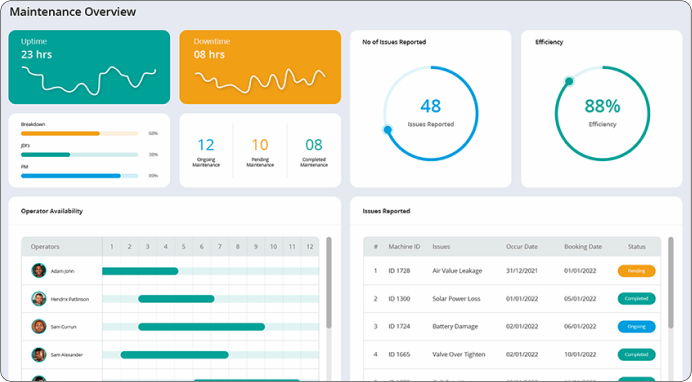Screen dimensions: 692x382
Task: Click Adam John's availability bar
Action: click(x=140, y=271)
